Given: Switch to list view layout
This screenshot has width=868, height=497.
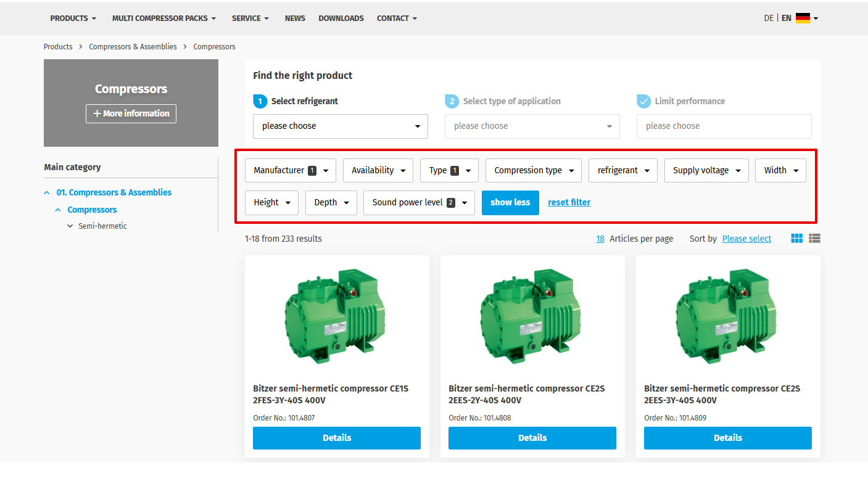Looking at the screenshot, I should (814, 239).
